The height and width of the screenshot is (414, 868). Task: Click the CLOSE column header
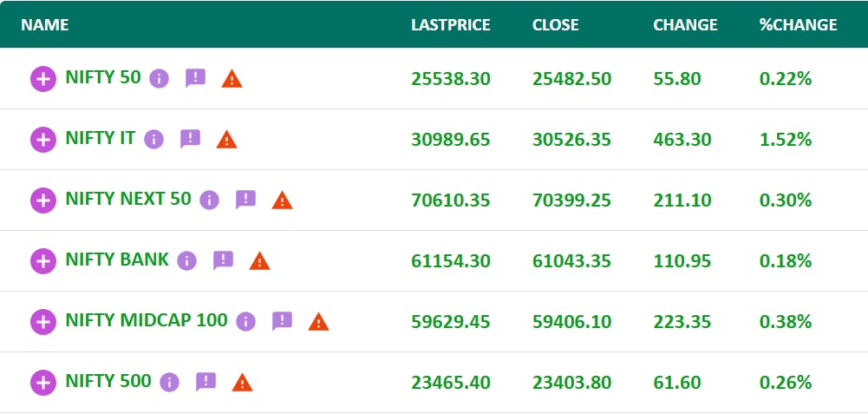click(x=555, y=25)
